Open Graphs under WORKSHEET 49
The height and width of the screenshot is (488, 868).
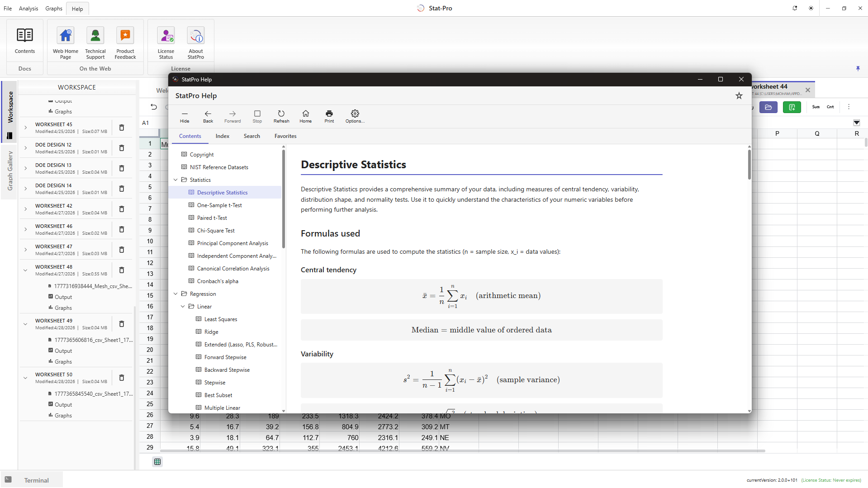[63, 362]
